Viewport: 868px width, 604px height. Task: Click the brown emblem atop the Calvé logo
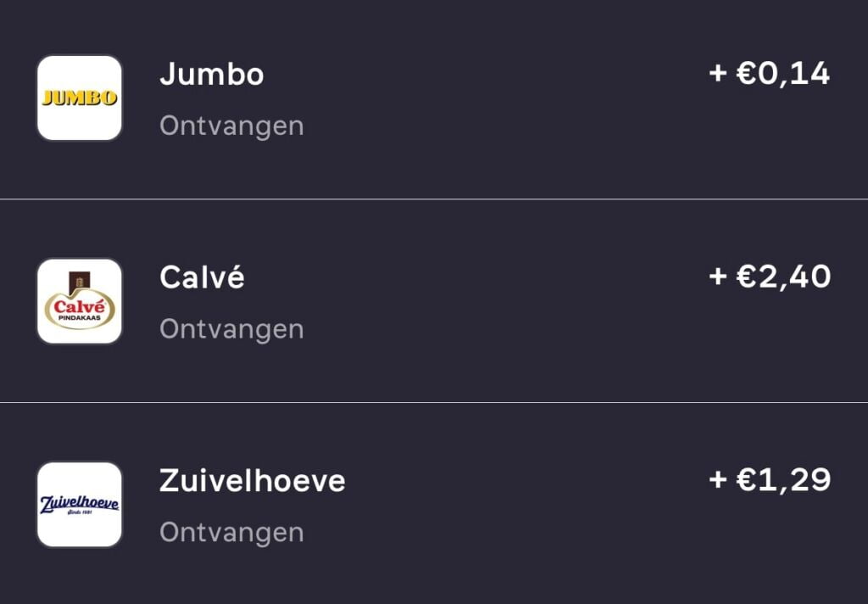(x=80, y=281)
